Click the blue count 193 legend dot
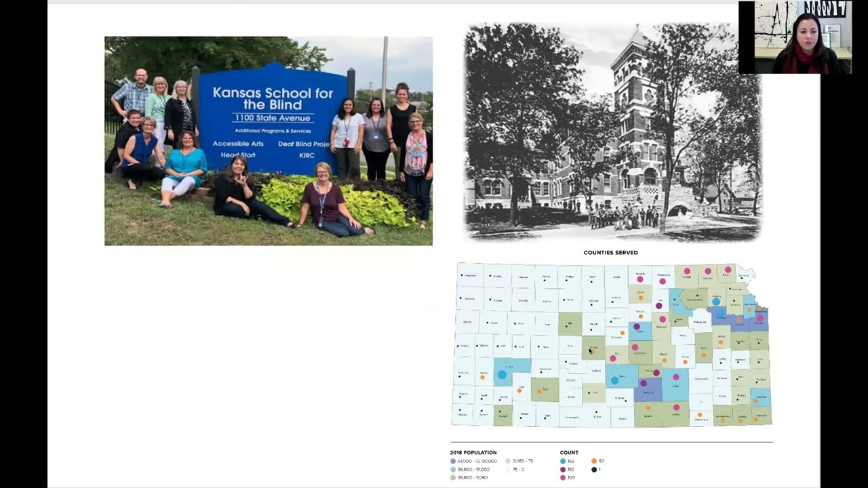The height and width of the screenshot is (488, 868). pyautogui.click(x=563, y=461)
